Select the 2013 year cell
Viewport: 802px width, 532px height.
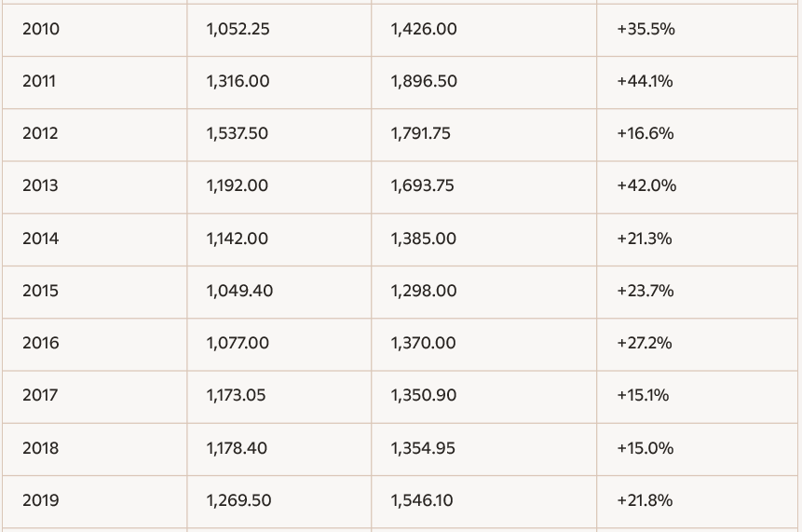40,185
